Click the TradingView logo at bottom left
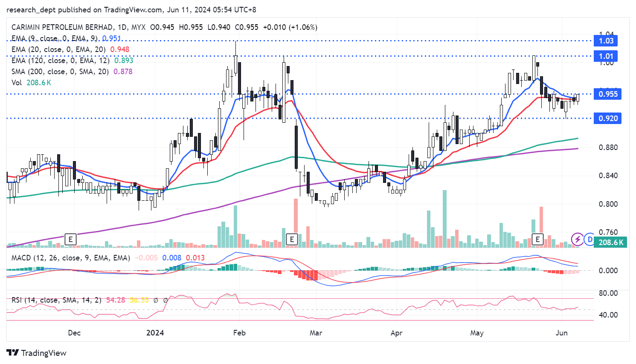This screenshot has height=364, width=636. pyautogui.click(x=37, y=353)
